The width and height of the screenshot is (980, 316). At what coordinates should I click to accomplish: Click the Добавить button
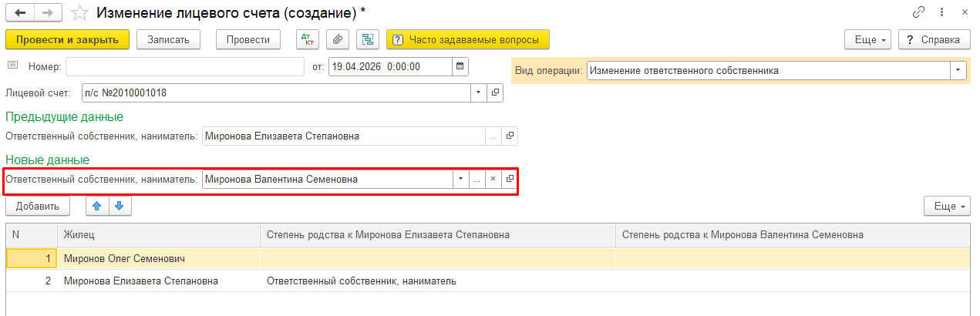click(38, 206)
